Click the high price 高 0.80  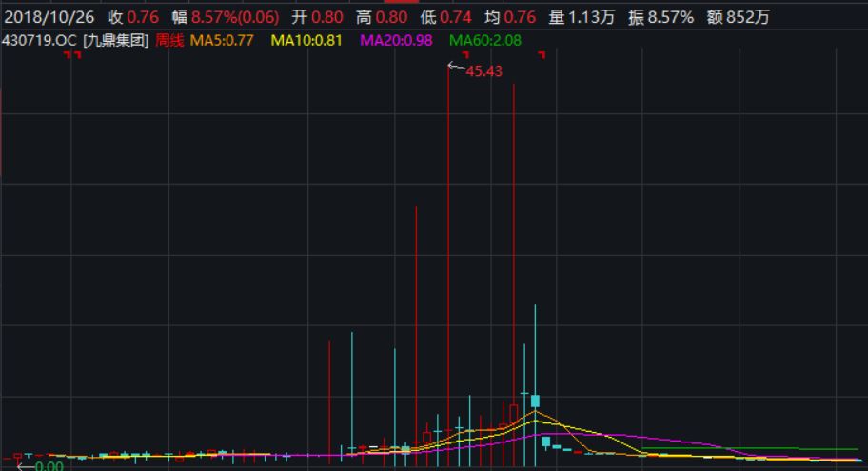point(382,17)
